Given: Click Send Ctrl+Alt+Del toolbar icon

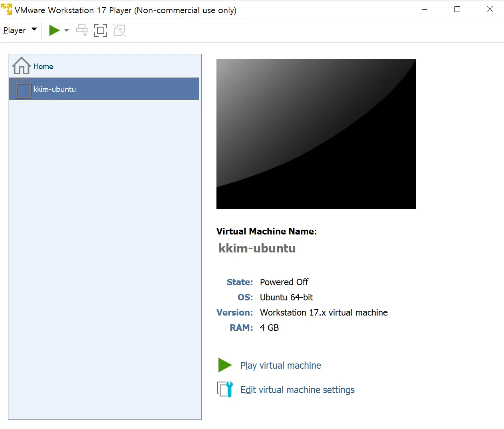Looking at the screenshot, I should pyautogui.click(x=82, y=30).
